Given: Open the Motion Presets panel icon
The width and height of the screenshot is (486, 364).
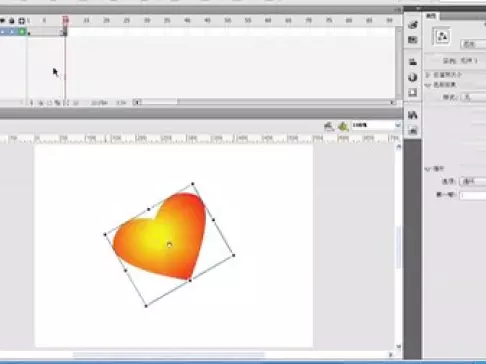Looking at the screenshot, I should point(413,130).
